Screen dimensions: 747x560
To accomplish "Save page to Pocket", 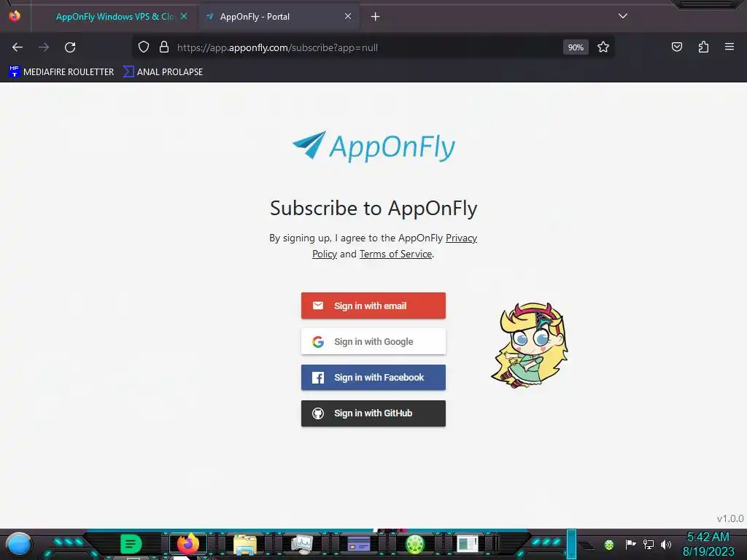I will (x=677, y=47).
